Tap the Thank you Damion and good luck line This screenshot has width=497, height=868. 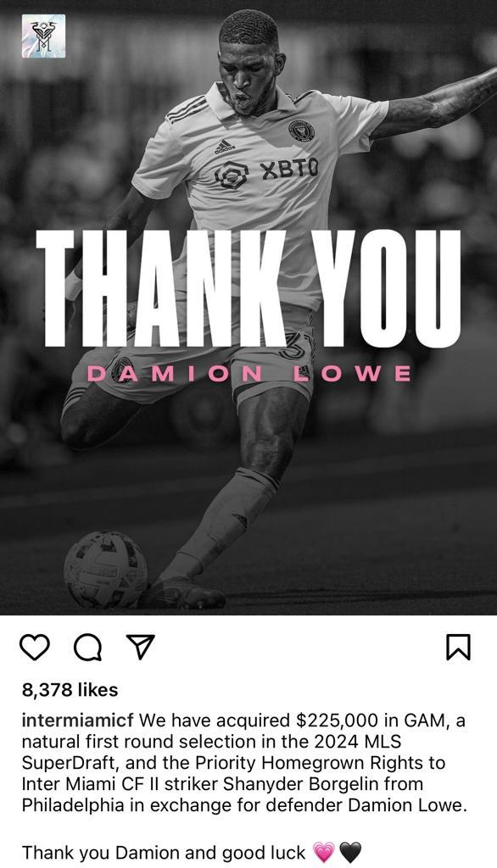click(x=164, y=852)
